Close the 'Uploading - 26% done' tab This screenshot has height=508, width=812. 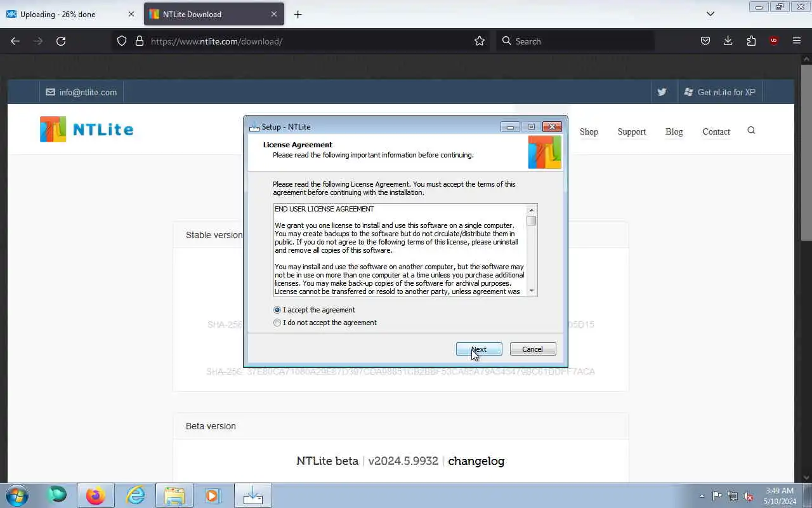131,14
